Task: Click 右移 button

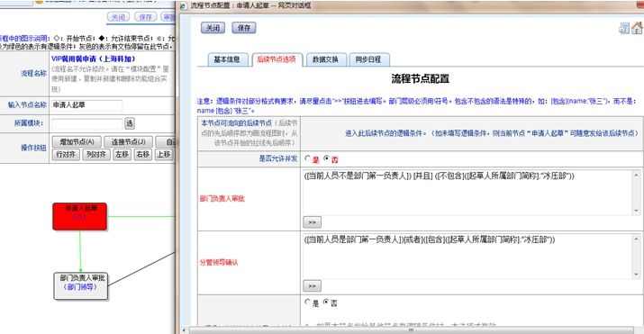Action: point(143,154)
